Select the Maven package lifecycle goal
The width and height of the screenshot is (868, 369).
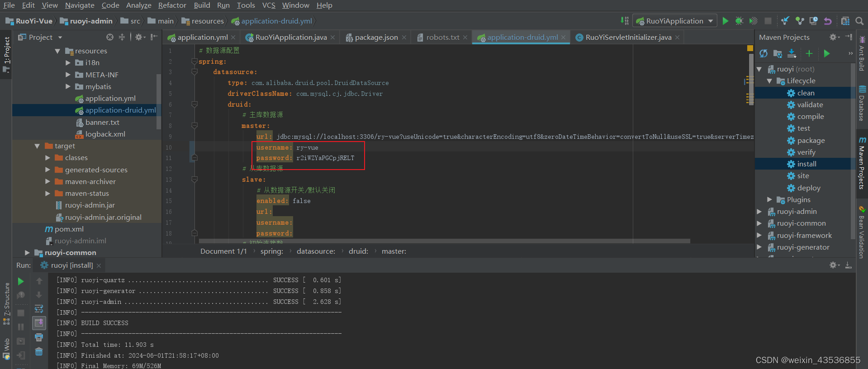coord(811,141)
